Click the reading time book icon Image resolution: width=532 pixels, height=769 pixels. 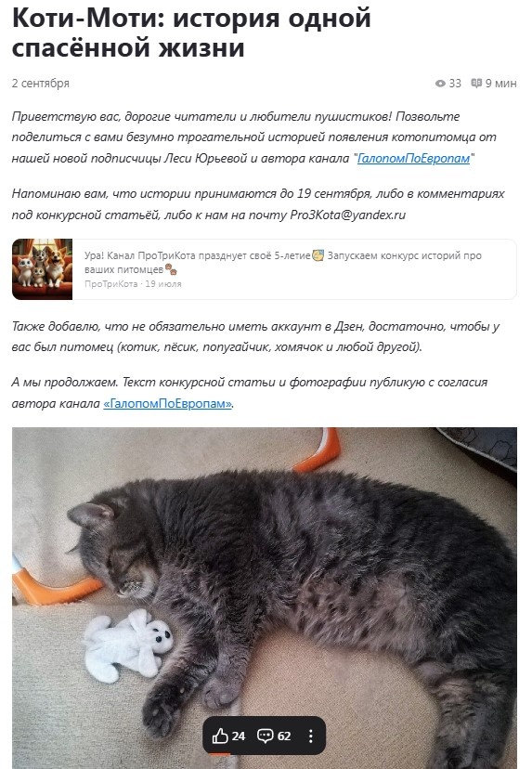click(476, 84)
